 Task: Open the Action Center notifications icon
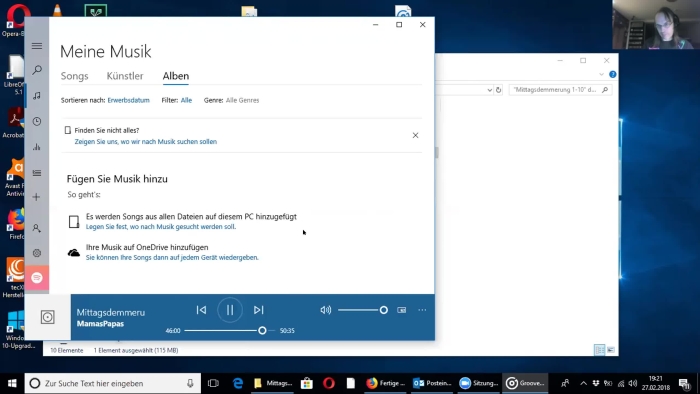point(684,383)
